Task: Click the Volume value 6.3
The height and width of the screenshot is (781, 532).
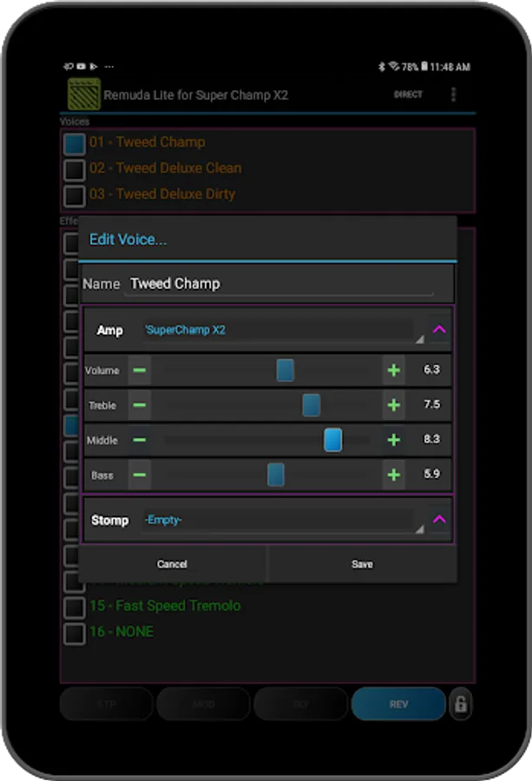Action: (431, 370)
